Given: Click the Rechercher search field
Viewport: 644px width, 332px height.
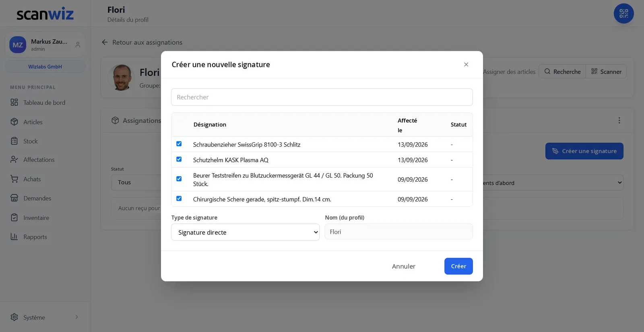Looking at the screenshot, I should [322, 97].
